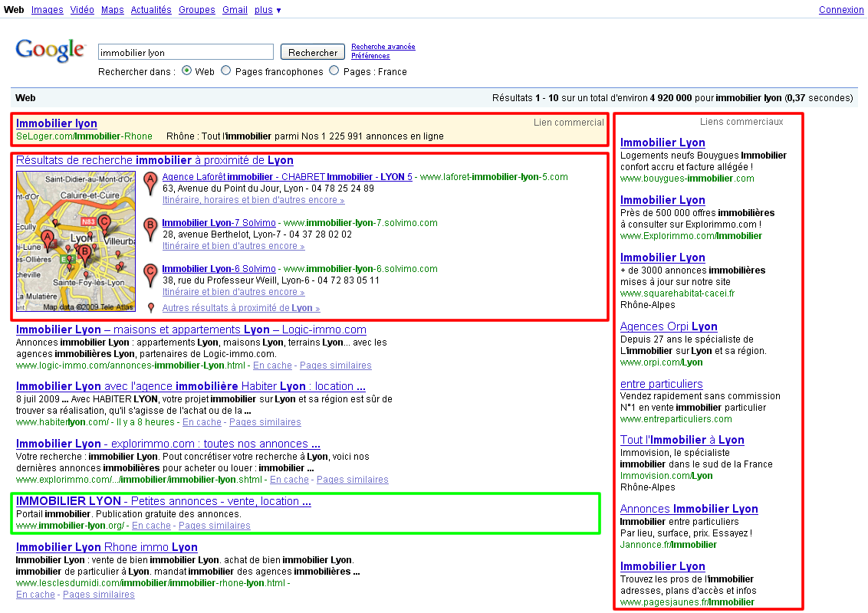Open Tout l'Immobilier à Lyon ad
This screenshot has height=613, width=868.
pyautogui.click(x=682, y=440)
